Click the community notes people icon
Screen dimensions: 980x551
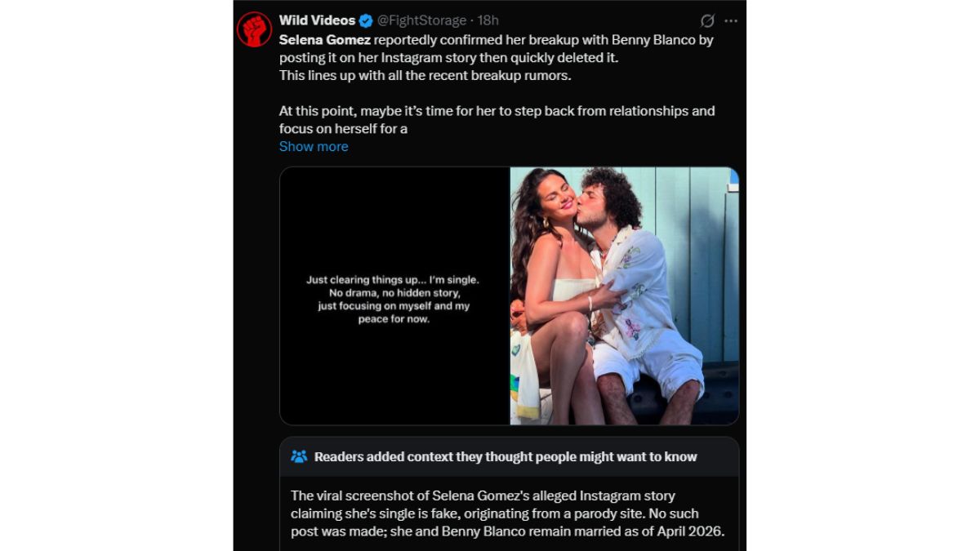pos(299,456)
